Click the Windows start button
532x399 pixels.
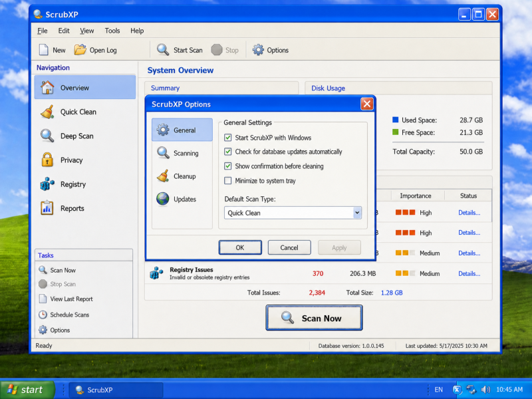pyautogui.click(x=27, y=390)
